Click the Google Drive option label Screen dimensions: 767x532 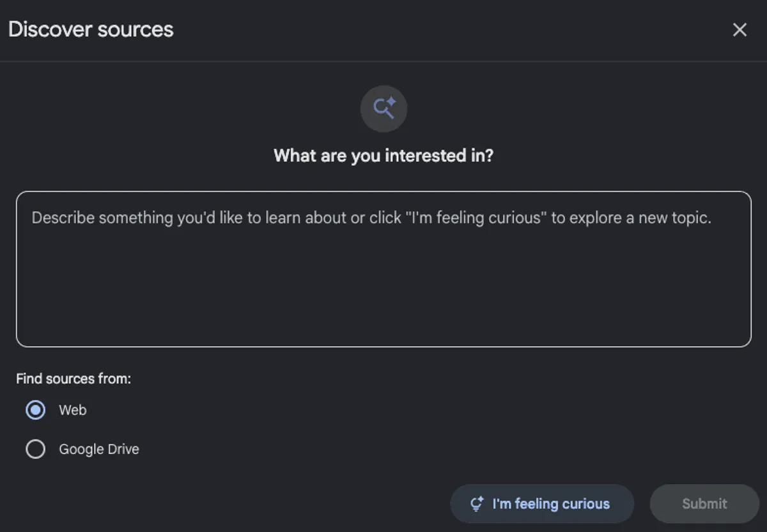pos(99,449)
